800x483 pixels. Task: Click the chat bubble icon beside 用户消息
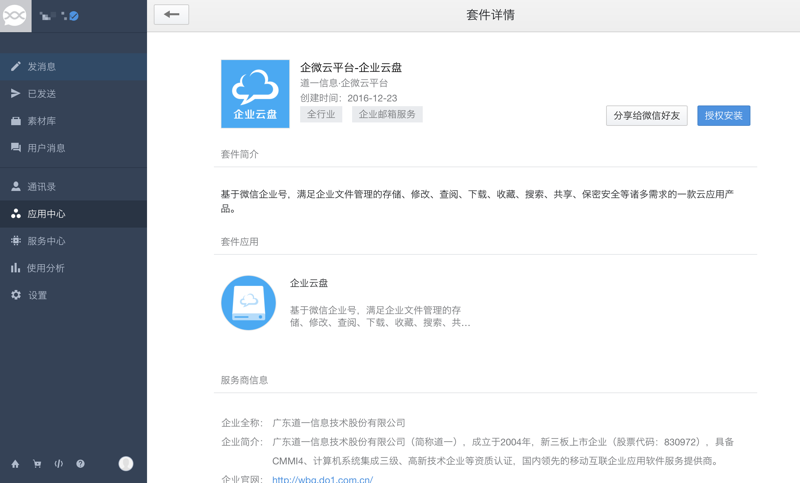tap(16, 148)
